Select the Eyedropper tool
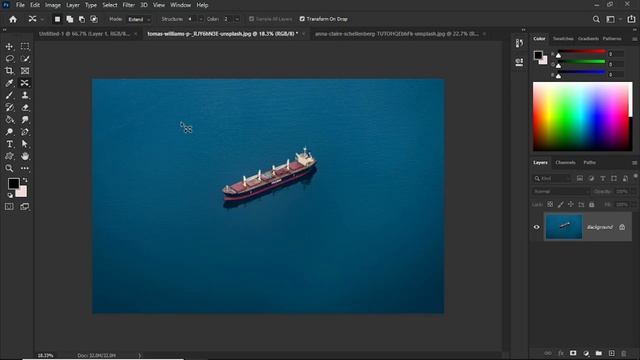The image size is (640, 360). pyautogui.click(x=9, y=83)
